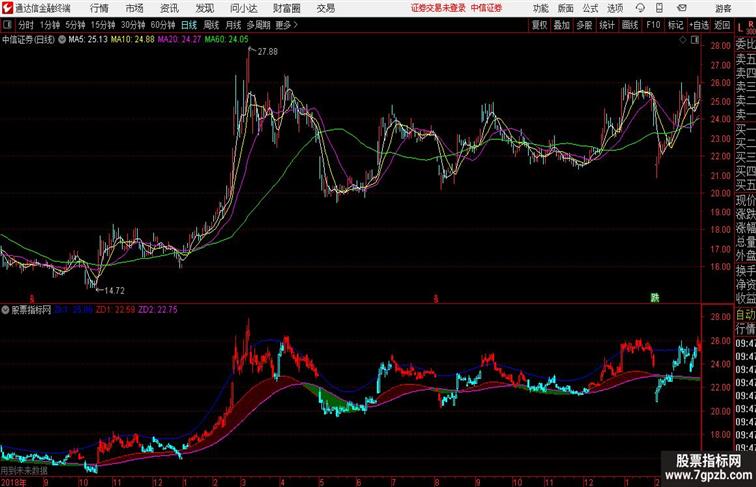Open the 资讯 menu
The width and height of the screenshot is (756, 487).
pos(169,8)
